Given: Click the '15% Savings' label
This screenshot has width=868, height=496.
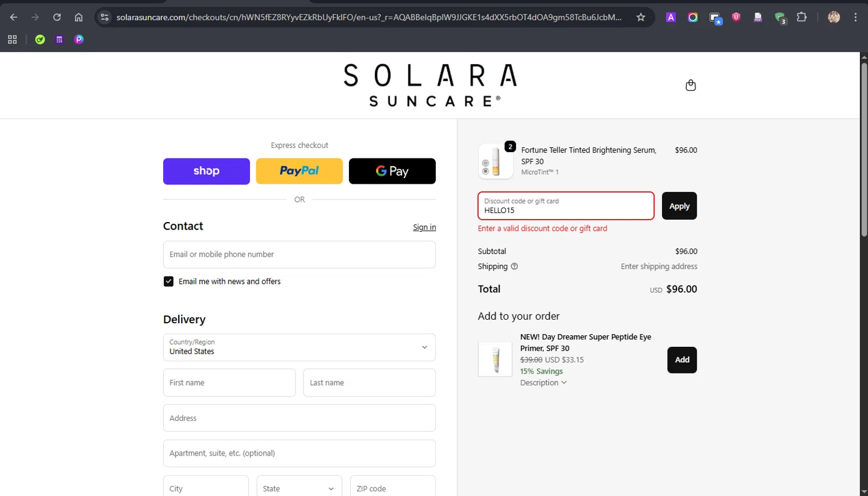Looking at the screenshot, I should pos(541,371).
